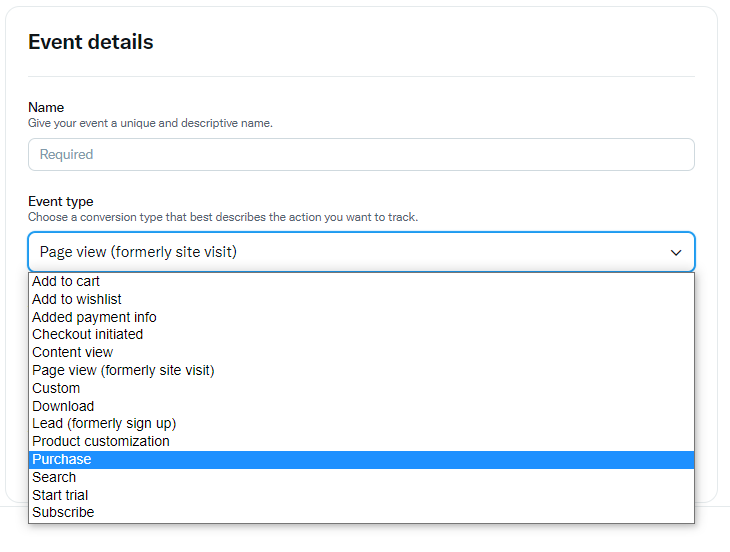Select Add to cart option
The image size is (730, 552).
pyautogui.click(x=361, y=282)
